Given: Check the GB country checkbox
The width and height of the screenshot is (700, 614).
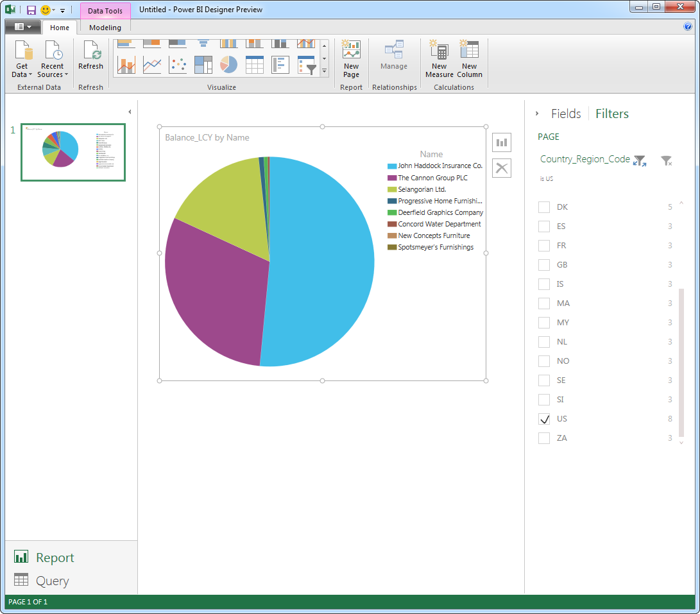Looking at the screenshot, I should pos(544,265).
